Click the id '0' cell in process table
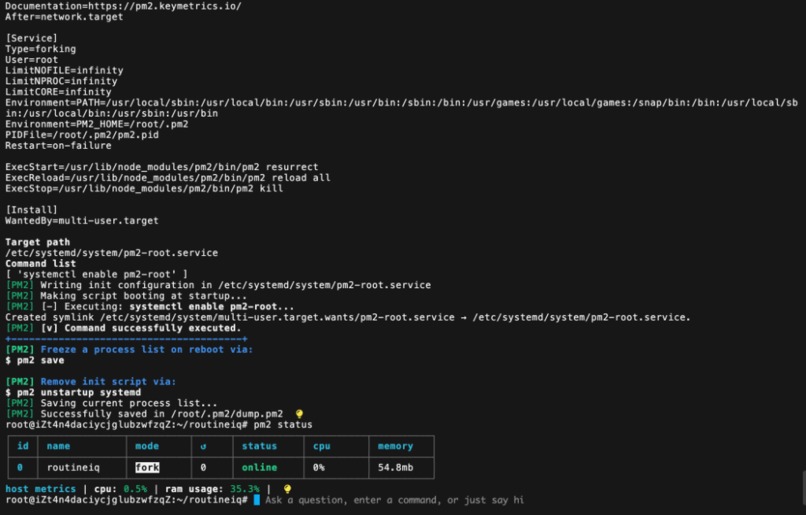The image size is (806, 515). [20, 467]
